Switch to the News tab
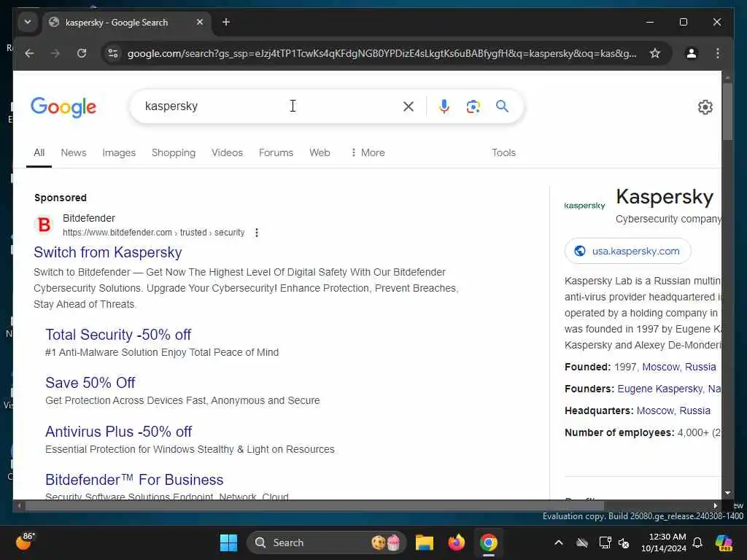This screenshot has width=747, height=560. (74, 153)
